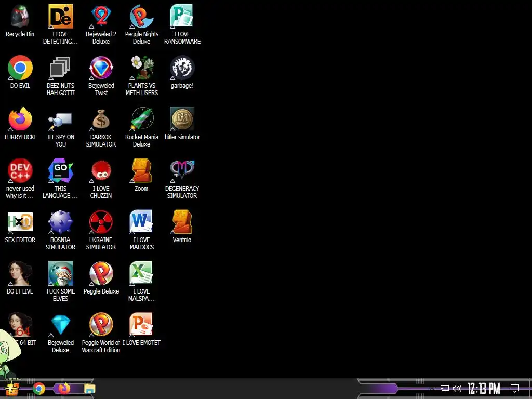Switch to Firefox in the taskbar

pyautogui.click(x=64, y=389)
